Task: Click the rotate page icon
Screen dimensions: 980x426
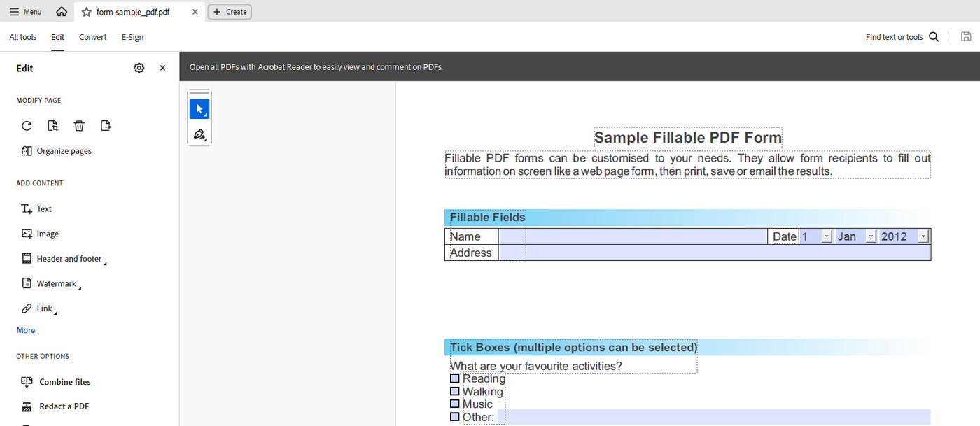Action: click(27, 126)
